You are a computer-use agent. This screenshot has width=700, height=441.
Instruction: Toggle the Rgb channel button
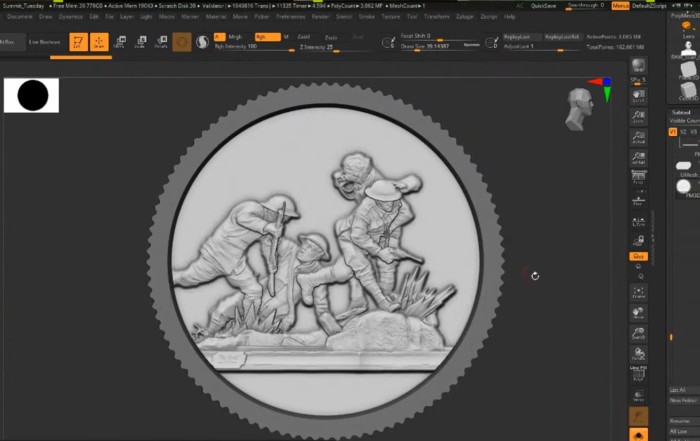coord(262,36)
